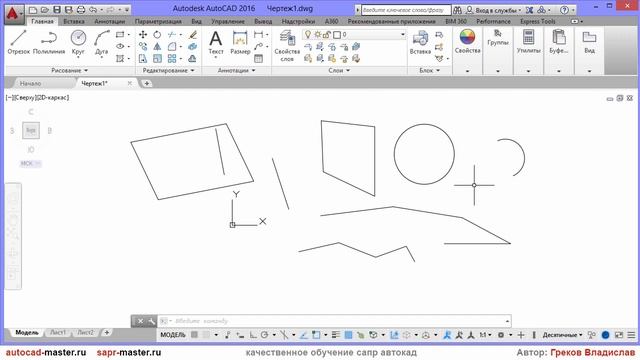
Task: Open the Десятичные units dropdown
Action: pyautogui.click(x=562, y=335)
